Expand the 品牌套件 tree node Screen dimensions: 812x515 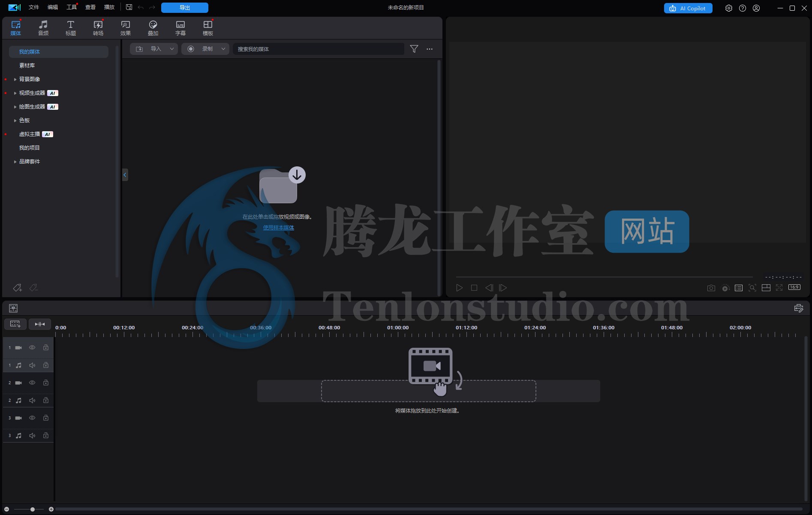[15, 162]
